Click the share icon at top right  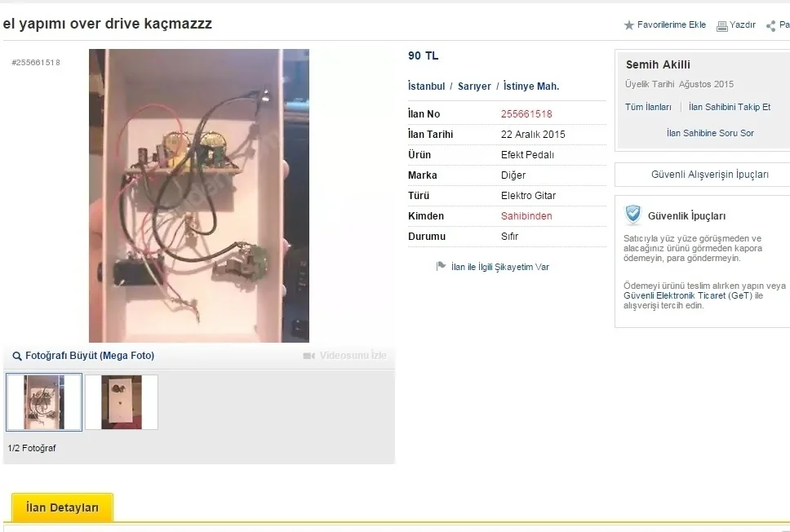click(770, 26)
